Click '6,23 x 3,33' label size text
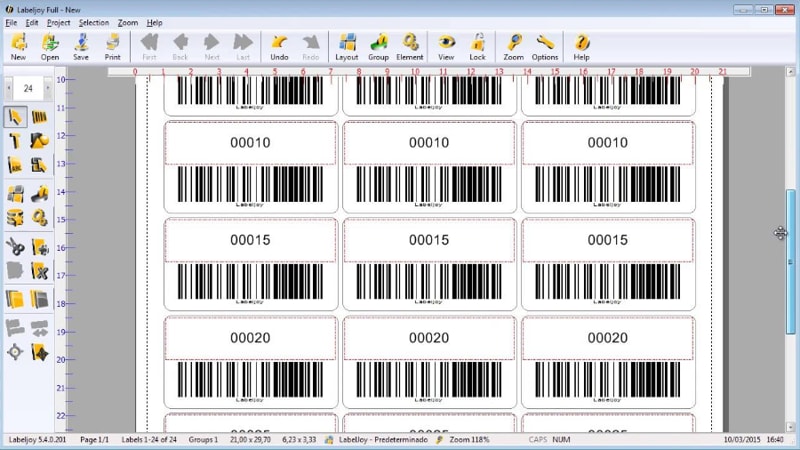This screenshot has height=450, width=800. tap(299, 439)
